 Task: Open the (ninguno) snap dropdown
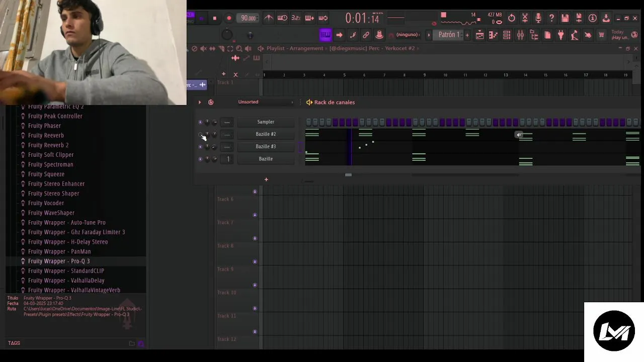click(x=408, y=35)
